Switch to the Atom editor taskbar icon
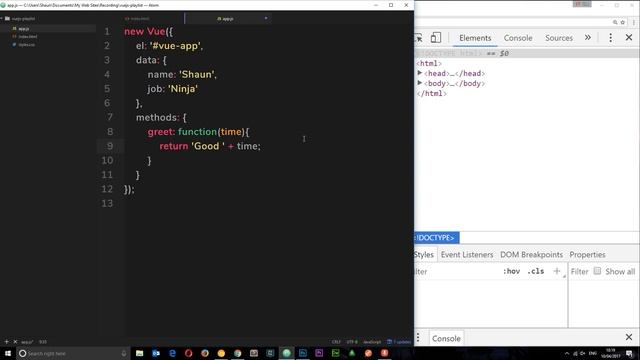 (x=287, y=353)
